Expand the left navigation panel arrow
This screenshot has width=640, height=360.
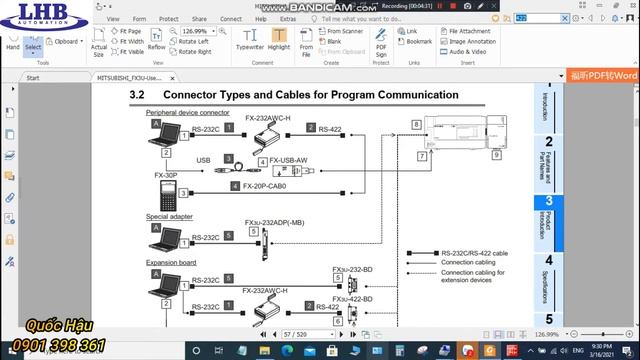pyautogui.click(x=13, y=89)
